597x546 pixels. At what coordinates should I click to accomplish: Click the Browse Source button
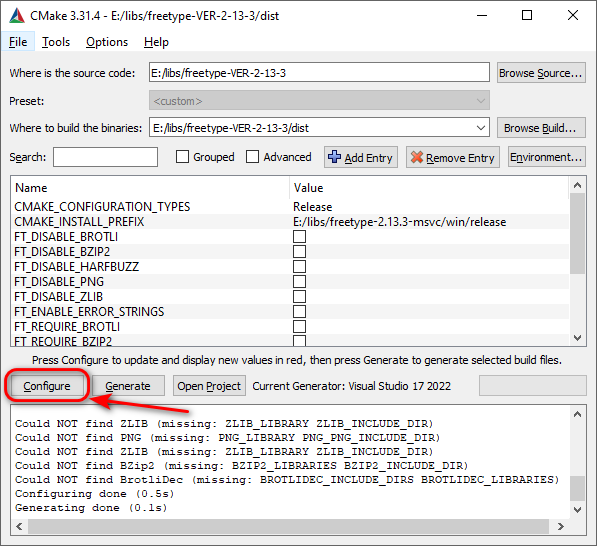[541, 73]
